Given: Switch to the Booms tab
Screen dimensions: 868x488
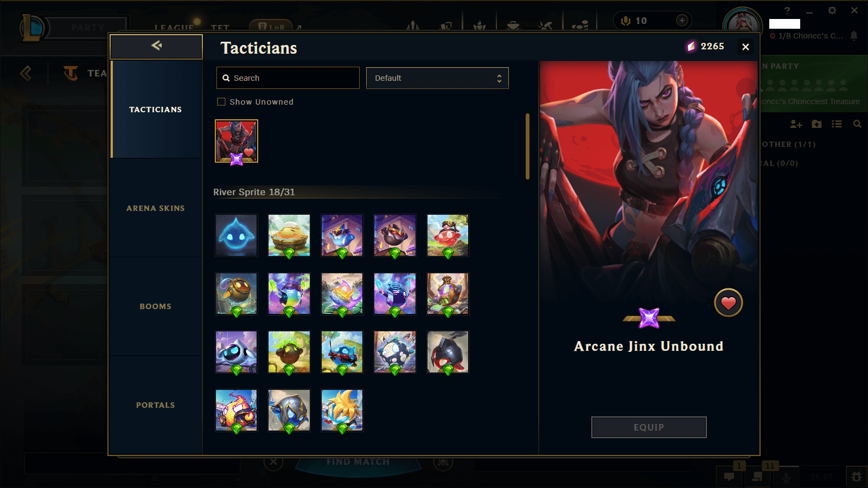Looking at the screenshot, I should (156, 306).
